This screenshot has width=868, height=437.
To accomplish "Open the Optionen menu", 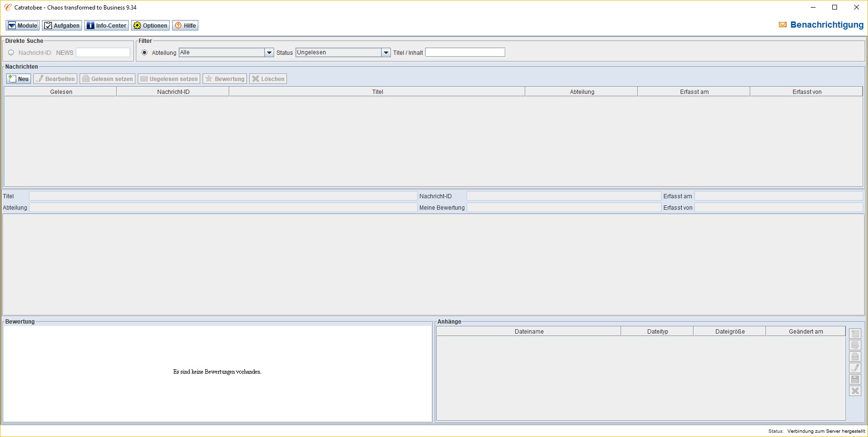I will pyautogui.click(x=151, y=26).
